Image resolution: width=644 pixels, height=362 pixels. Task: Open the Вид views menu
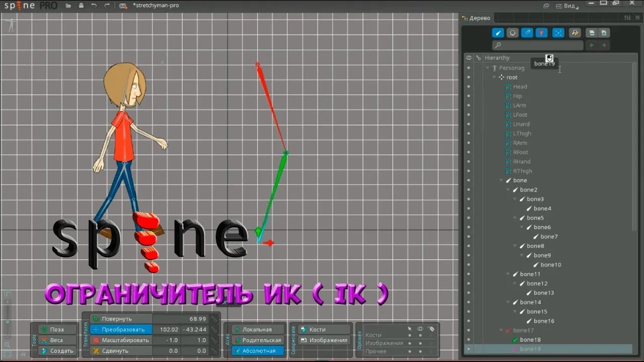coord(566,6)
